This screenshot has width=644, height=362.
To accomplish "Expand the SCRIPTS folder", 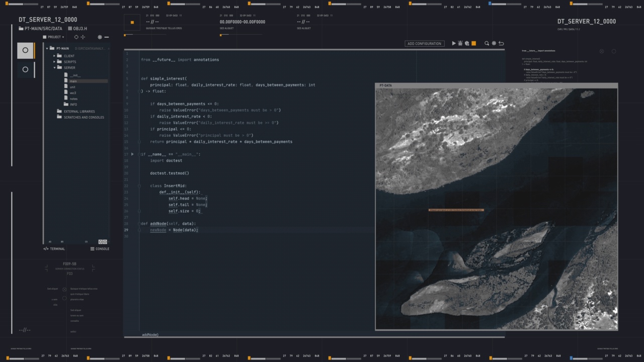I will (x=54, y=62).
